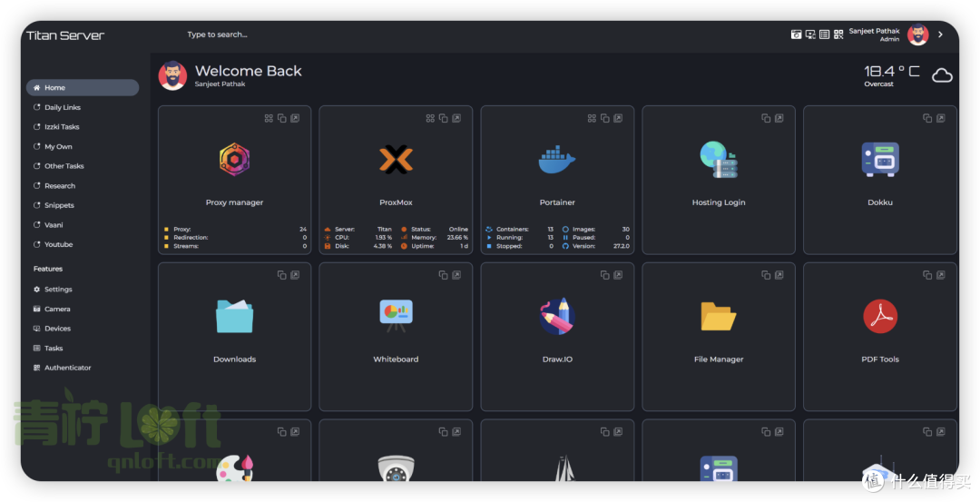Click the PDF Tools Acrobat icon
This screenshot has width=980, height=502.
(x=880, y=316)
